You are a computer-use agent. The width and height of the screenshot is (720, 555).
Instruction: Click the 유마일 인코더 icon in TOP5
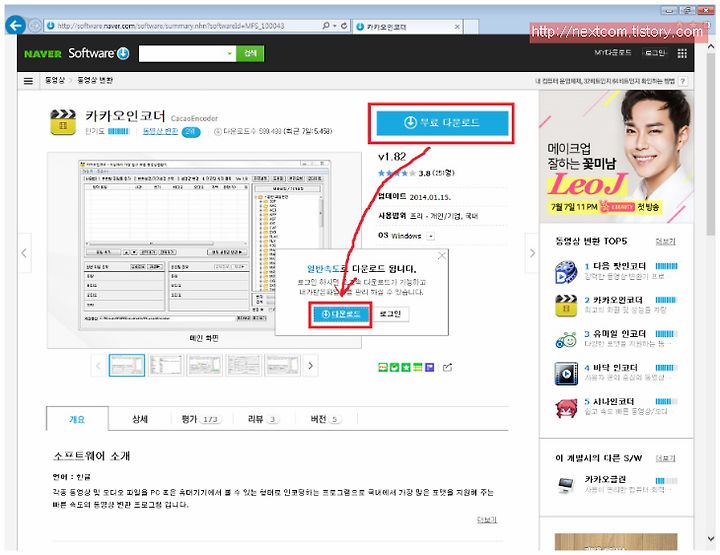click(566, 340)
